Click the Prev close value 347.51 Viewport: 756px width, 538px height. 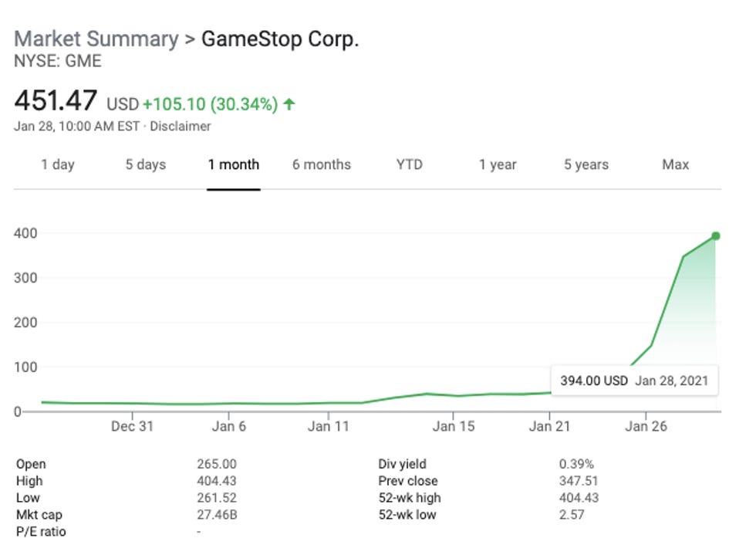[x=579, y=481]
